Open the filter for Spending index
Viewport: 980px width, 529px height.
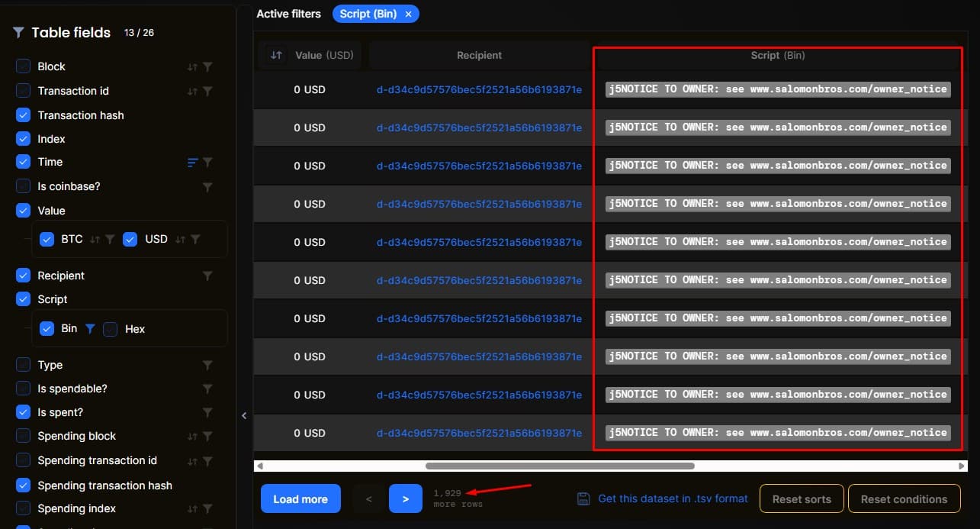[x=207, y=509]
